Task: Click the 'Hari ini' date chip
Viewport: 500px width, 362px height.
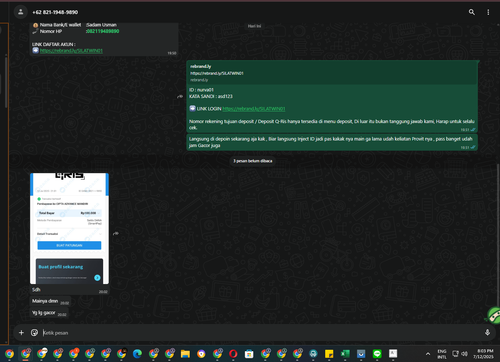Action: coord(254,26)
